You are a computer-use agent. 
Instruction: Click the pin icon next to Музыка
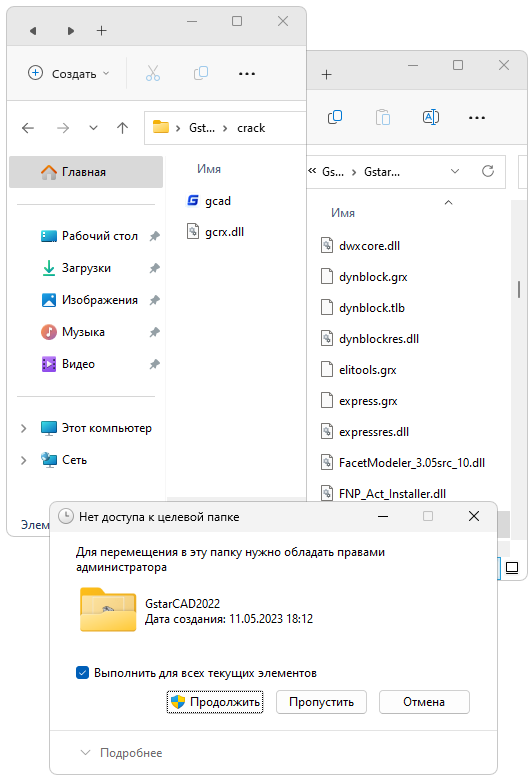click(x=155, y=332)
